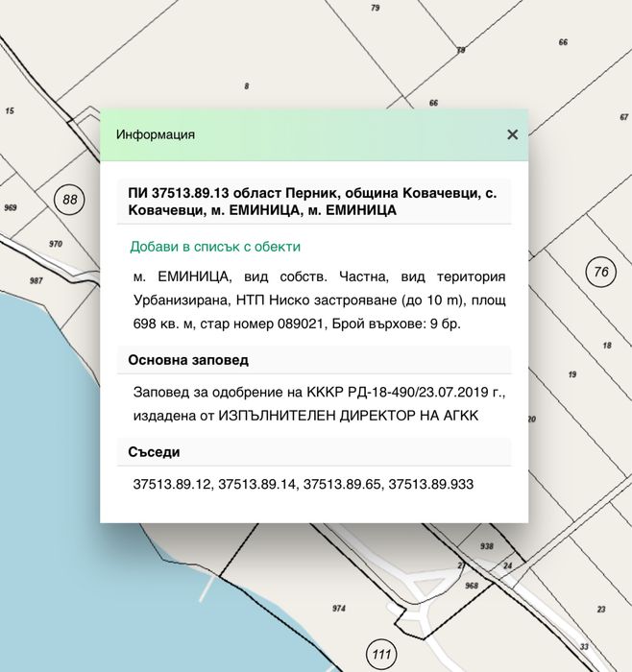Select circled cadastral block 111 on the map
The height and width of the screenshot is (672, 632).
pos(381,655)
